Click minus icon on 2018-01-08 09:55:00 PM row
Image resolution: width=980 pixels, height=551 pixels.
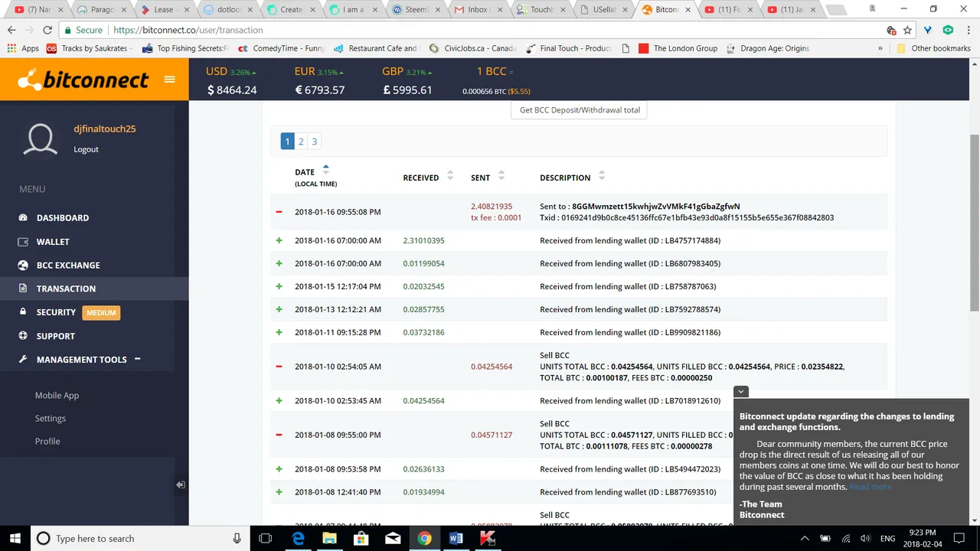279,435
